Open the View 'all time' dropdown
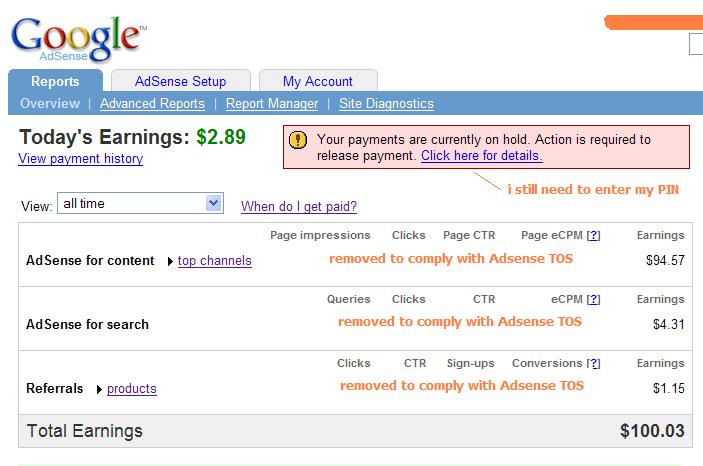Screen dimensions: 703x466 click(140, 203)
